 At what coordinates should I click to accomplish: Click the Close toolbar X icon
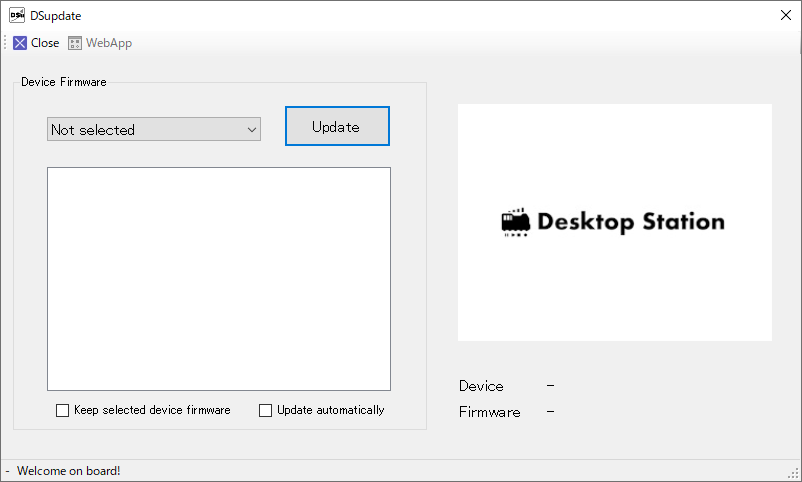[20, 43]
